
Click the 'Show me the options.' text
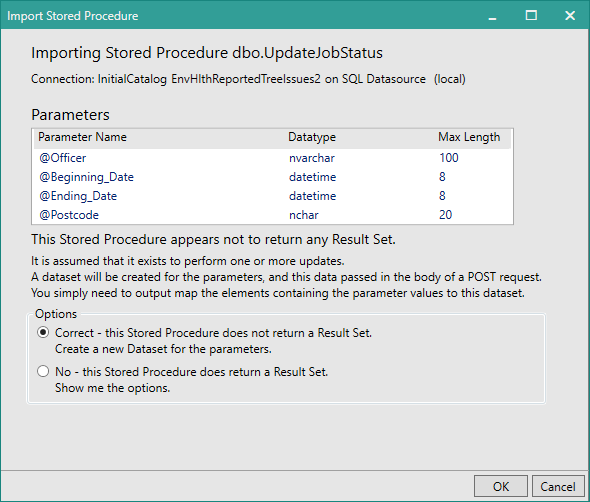tap(113, 388)
